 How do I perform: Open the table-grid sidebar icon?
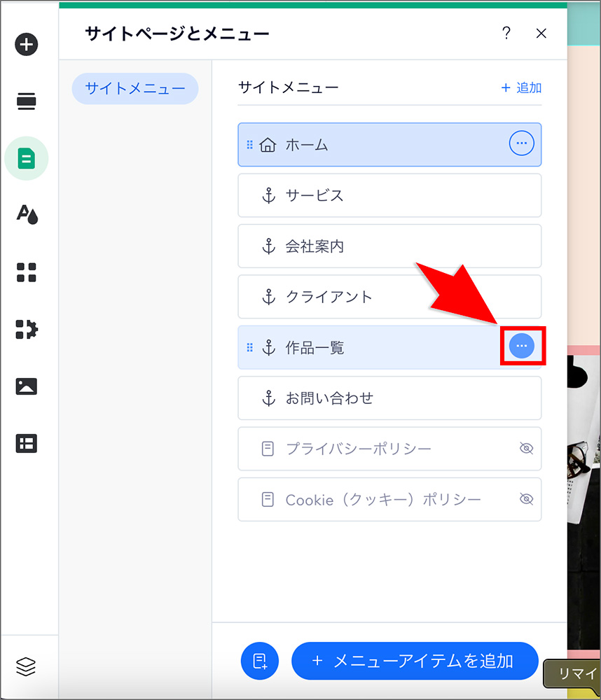pos(27,443)
